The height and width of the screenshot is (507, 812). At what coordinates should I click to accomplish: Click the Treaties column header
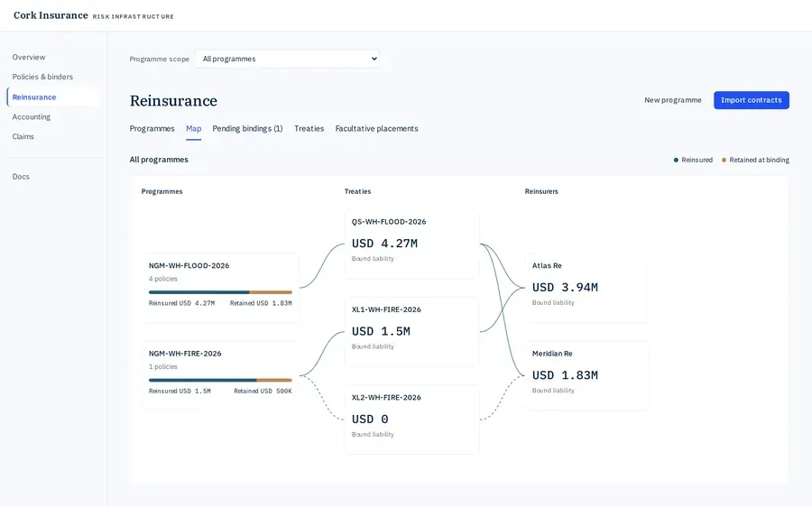click(x=358, y=191)
